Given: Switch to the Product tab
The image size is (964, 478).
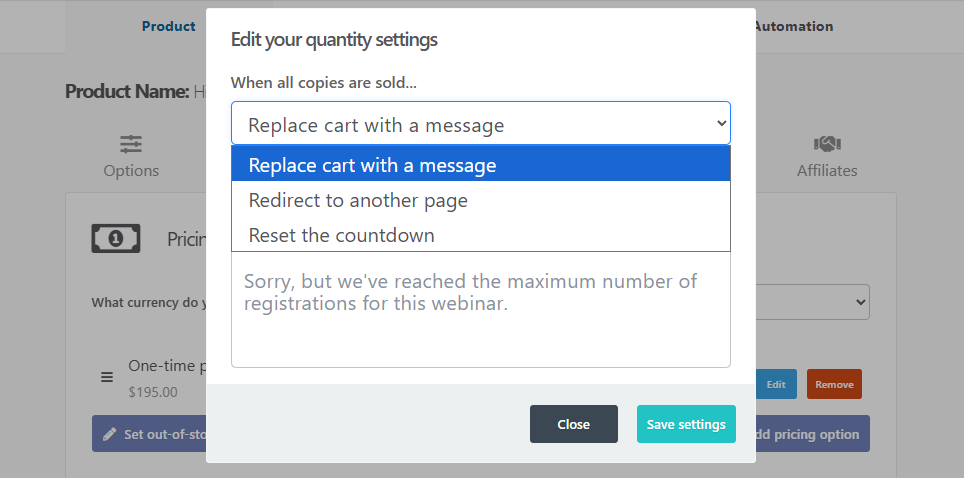Looking at the screenshot, I should tap(168, 27).
